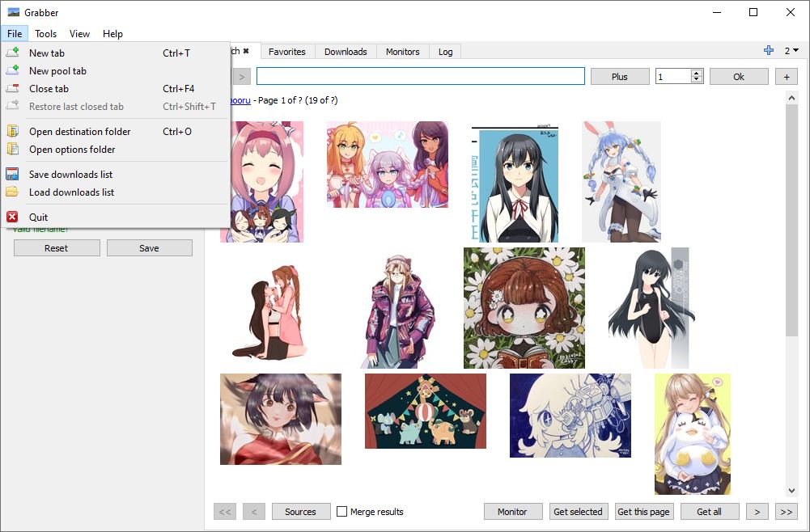This screenshot has height=532, width=810.
Task: Jump to last page with >> button
Action: pyautogui.click(x=787, y=511)
